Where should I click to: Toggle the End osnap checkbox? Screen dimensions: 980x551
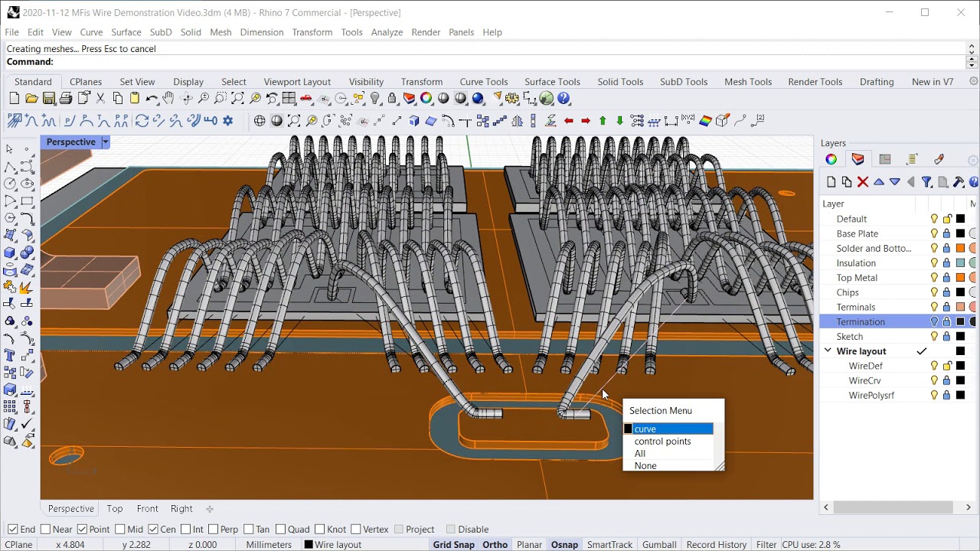pyautogui.click(x=12, y=529)
